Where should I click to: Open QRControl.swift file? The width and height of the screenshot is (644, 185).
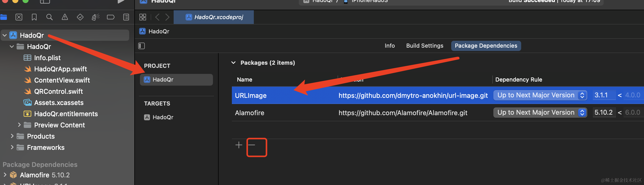(58, 91)
